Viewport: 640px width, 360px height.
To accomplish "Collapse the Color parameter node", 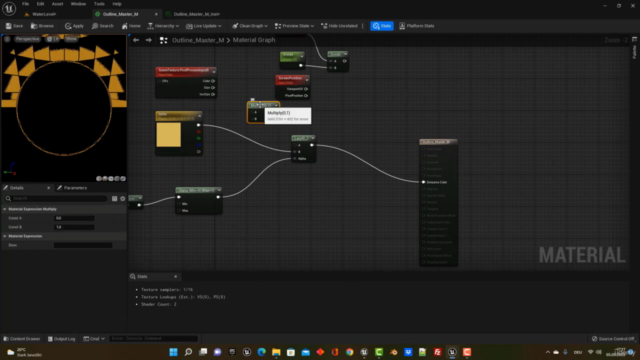I will [x=199, y=116].
